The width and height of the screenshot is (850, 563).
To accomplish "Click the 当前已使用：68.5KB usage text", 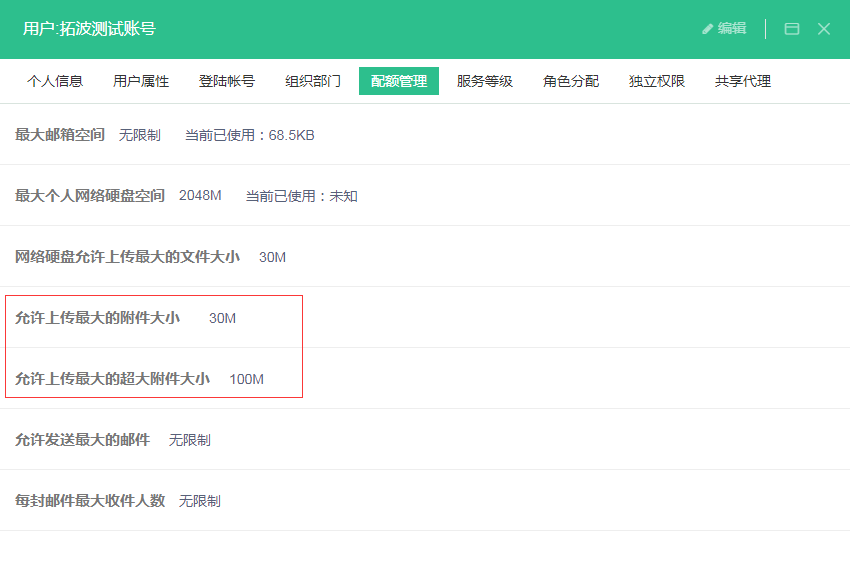I will 249,135.
